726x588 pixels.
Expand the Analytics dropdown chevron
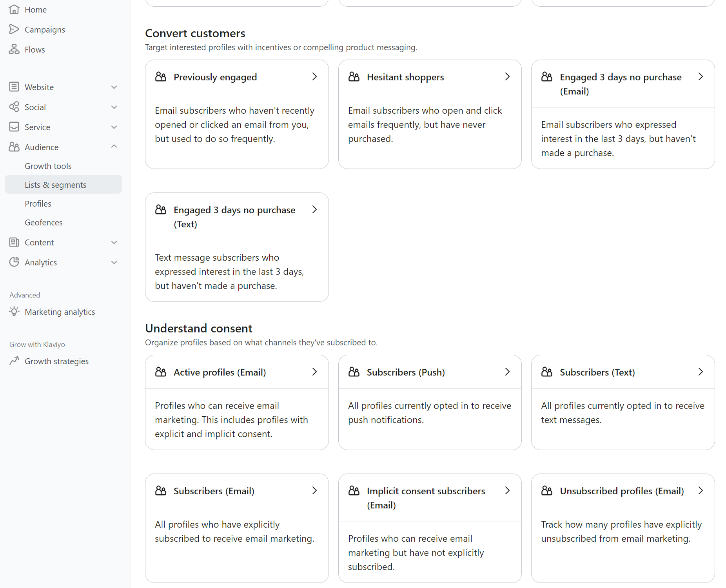pyautogui.click(x=114, y=262)
